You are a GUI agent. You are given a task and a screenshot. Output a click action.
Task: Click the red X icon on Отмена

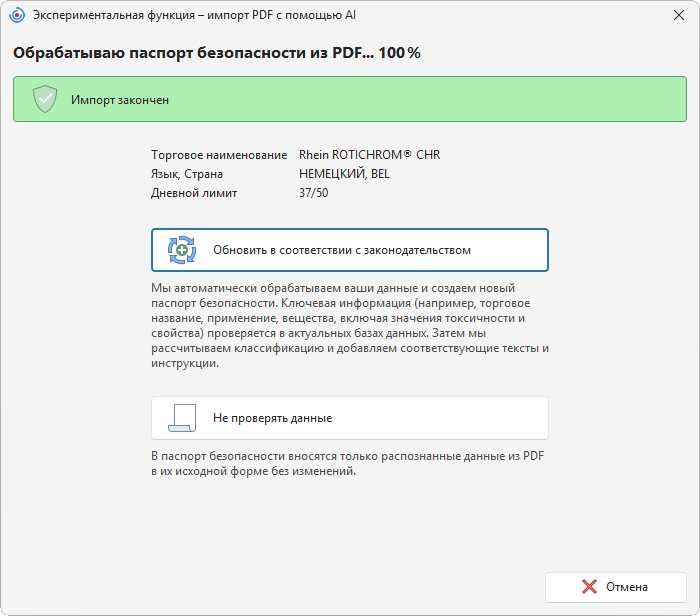tap(589, 587)
